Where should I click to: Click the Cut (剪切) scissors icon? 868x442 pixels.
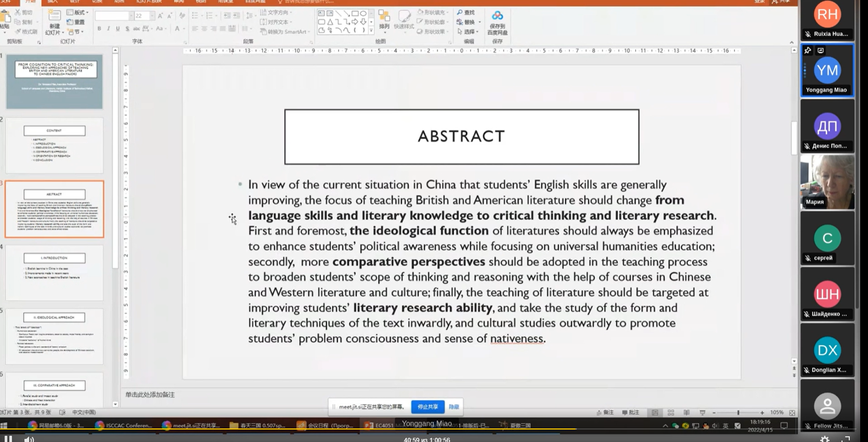pyautogui.click(x=18, y=12)
